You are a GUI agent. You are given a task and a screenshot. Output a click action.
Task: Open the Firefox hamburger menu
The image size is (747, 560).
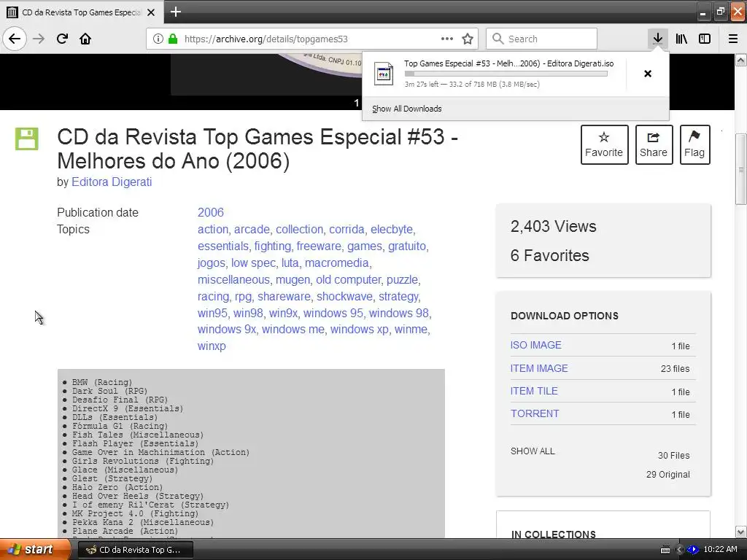coord(733,39)
